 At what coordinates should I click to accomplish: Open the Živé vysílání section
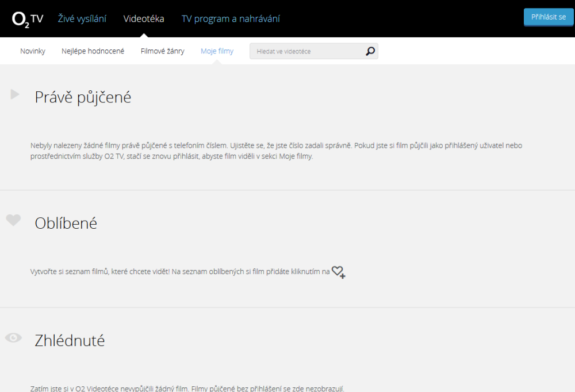pos(82,19)
